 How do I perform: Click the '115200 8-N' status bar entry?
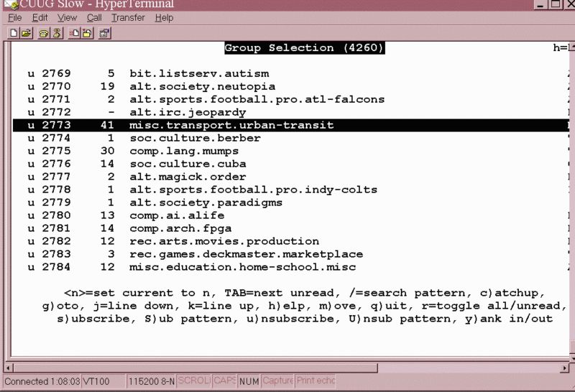[x=152, y=381]
